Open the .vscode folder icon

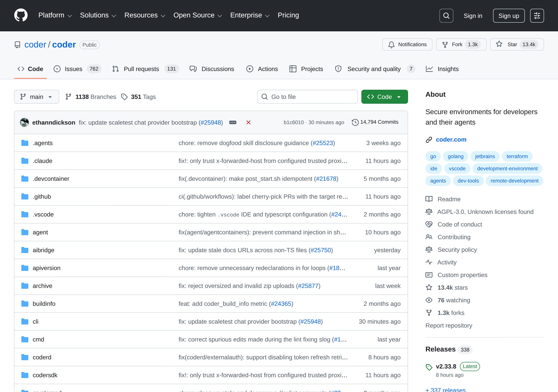click(x=25, y=215)
